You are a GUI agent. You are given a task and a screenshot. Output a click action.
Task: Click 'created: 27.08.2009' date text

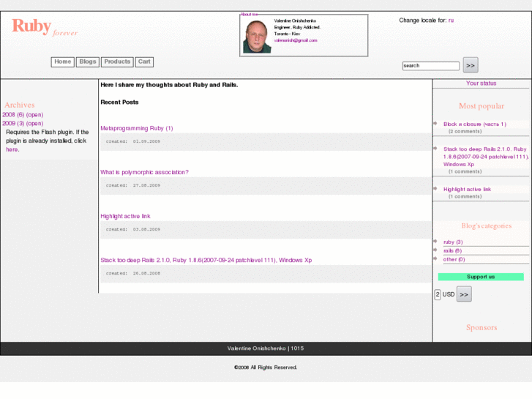click(x=133, y=185)
